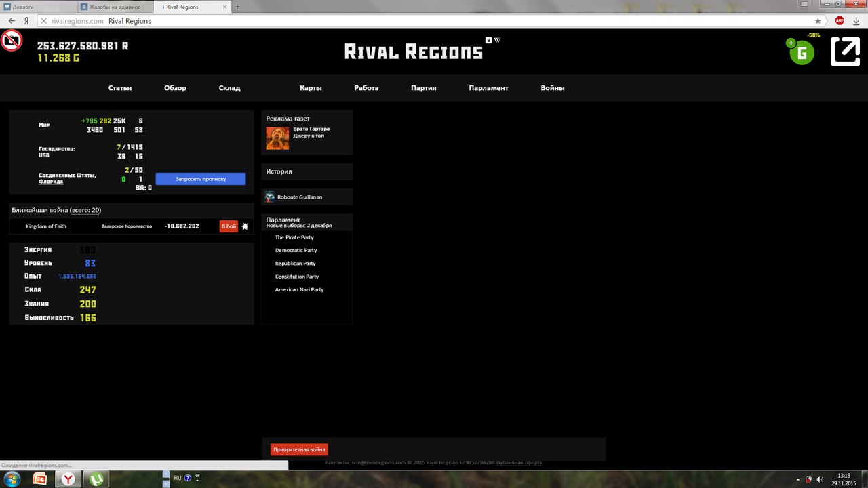The height and width of the screenshot is (488, 868).
Task: Open the Карты menu
Action: 311,88
